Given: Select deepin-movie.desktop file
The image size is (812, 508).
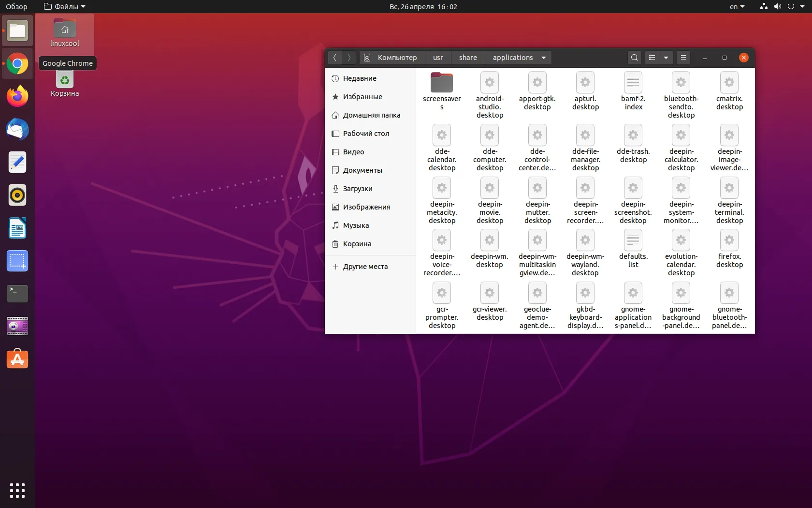Looking at the screenshot, I should click(490, 200).
